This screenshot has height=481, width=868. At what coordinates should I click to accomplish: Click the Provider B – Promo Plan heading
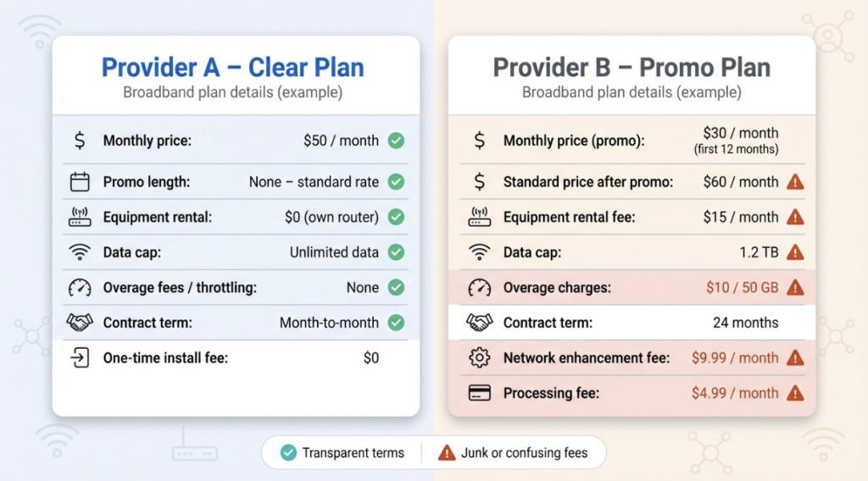point(632,68)
